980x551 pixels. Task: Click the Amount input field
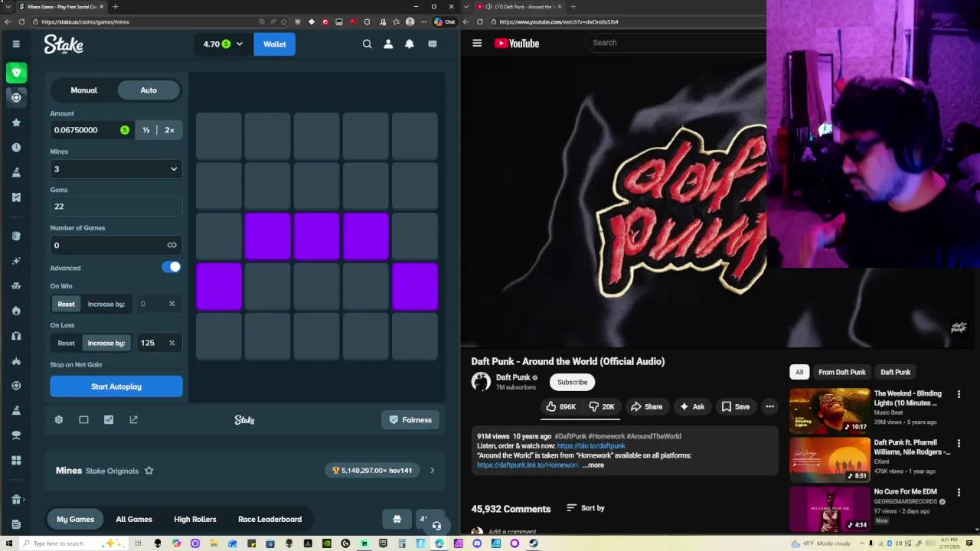click(x=90, y=130)
